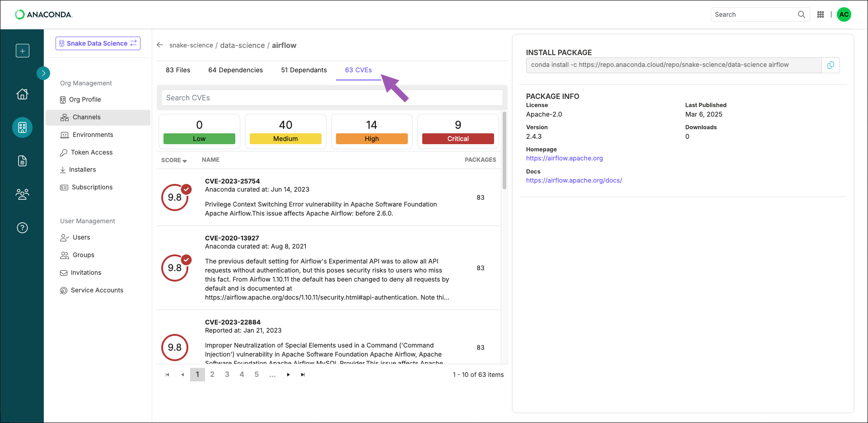Switch to 64 Dependencies tab
Image resolution: width=868 pixels, height=423 pixels.
pos(235,70)
